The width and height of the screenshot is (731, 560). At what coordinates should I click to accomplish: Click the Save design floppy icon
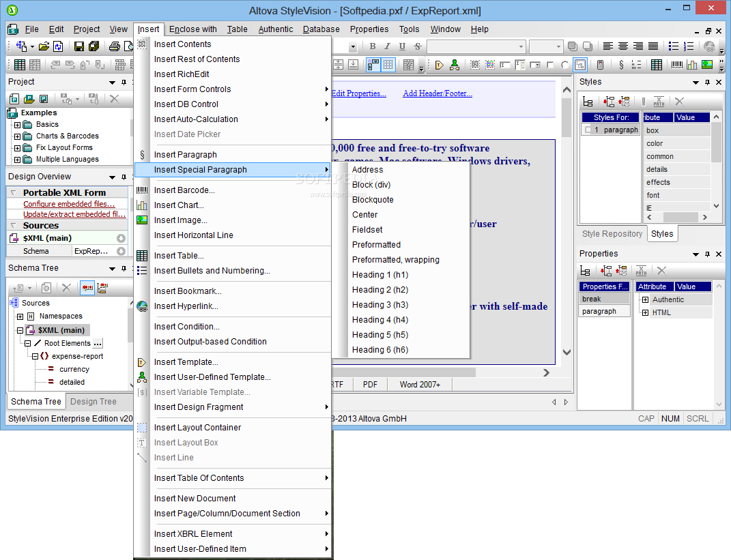[x=79, y=46]
